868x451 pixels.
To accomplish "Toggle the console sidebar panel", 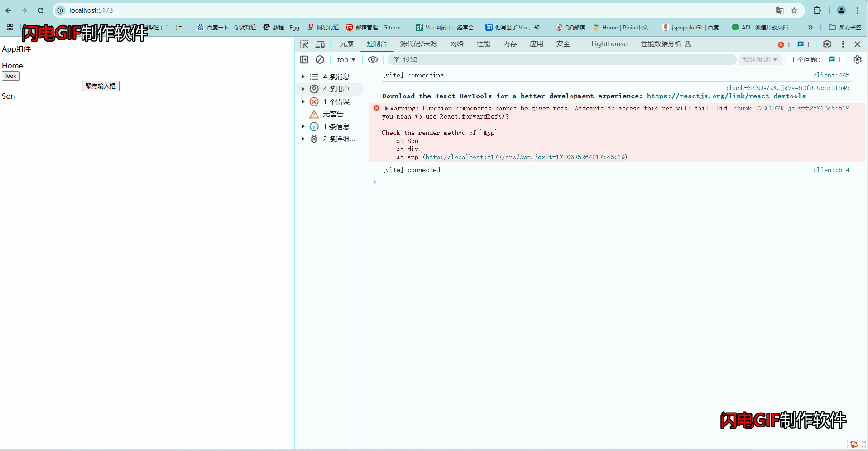I will click(x=304, y=59).
